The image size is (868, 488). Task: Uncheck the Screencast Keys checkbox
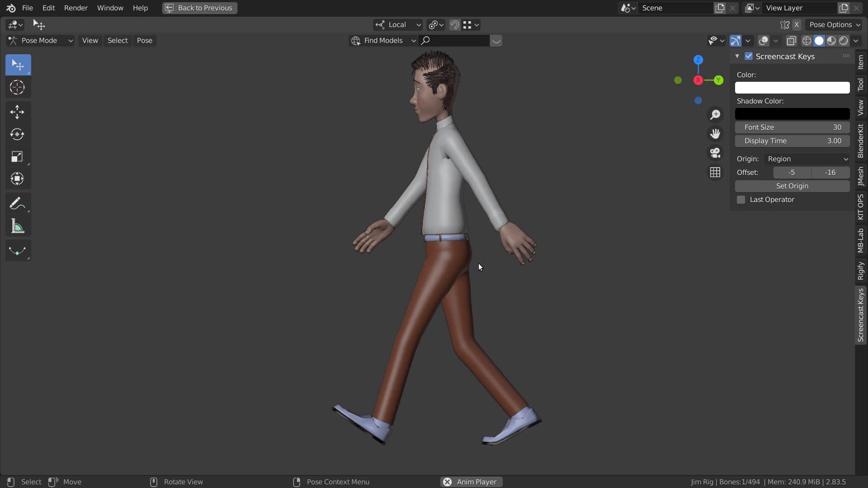749,56
